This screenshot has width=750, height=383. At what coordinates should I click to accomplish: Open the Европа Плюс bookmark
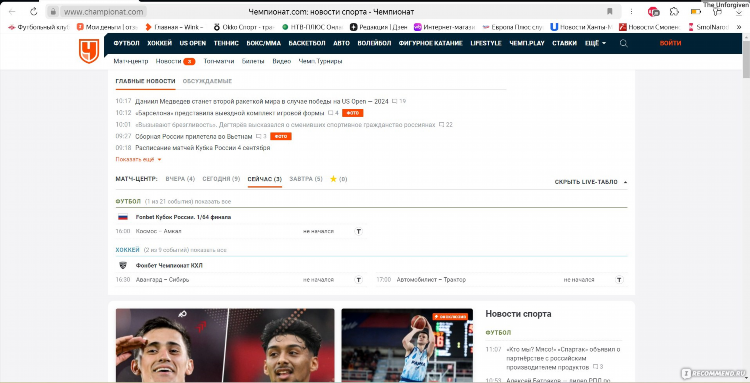tap(513, 27)
